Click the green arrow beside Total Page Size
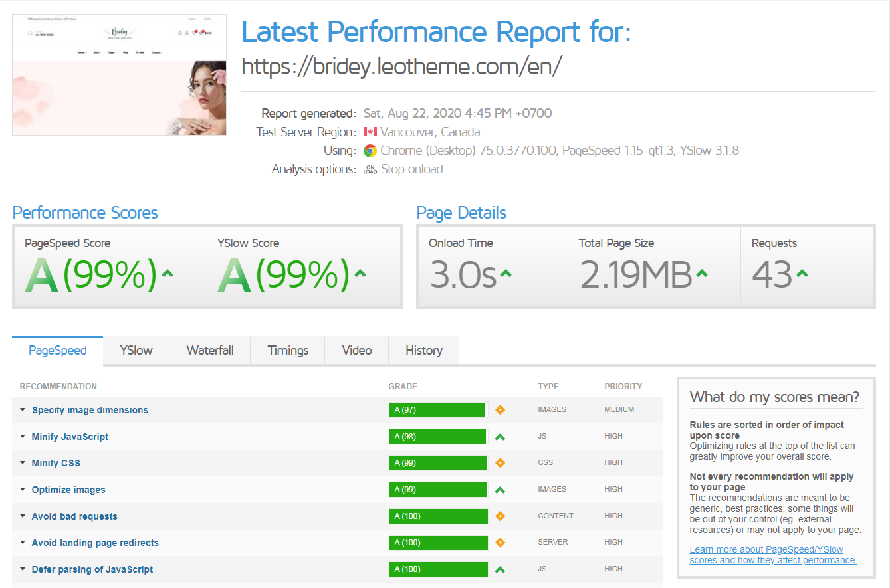Image resolution: width=890 pixels, height=588 pixels. (701, 273)
